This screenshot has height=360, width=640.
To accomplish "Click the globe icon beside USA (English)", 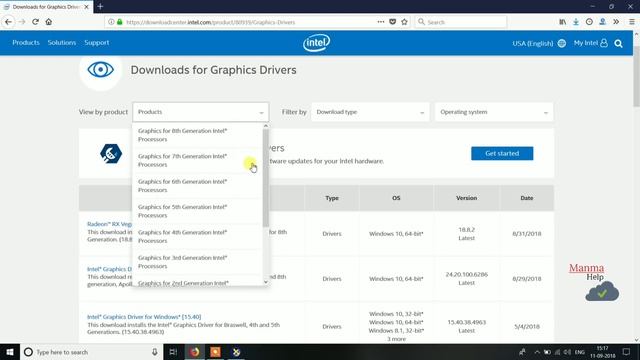I will coord(562,43).
